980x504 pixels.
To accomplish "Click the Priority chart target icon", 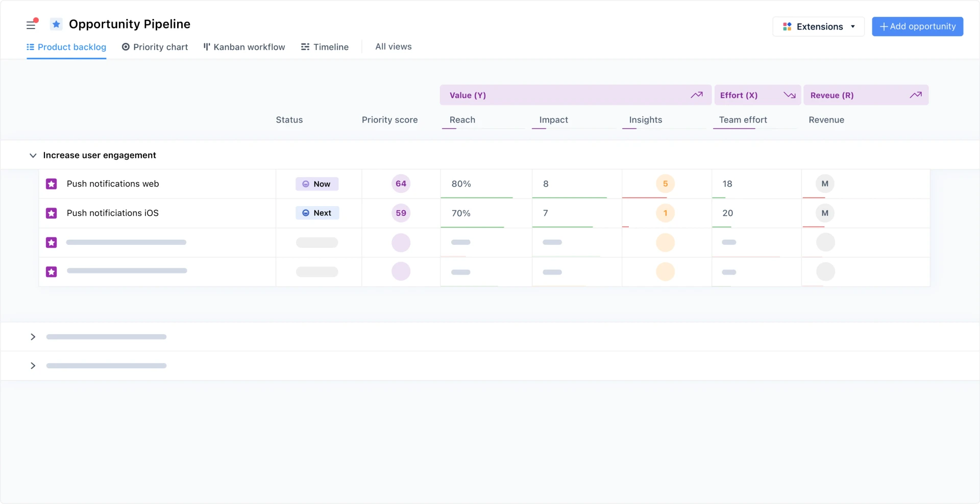I will click(x=126, y=46).
